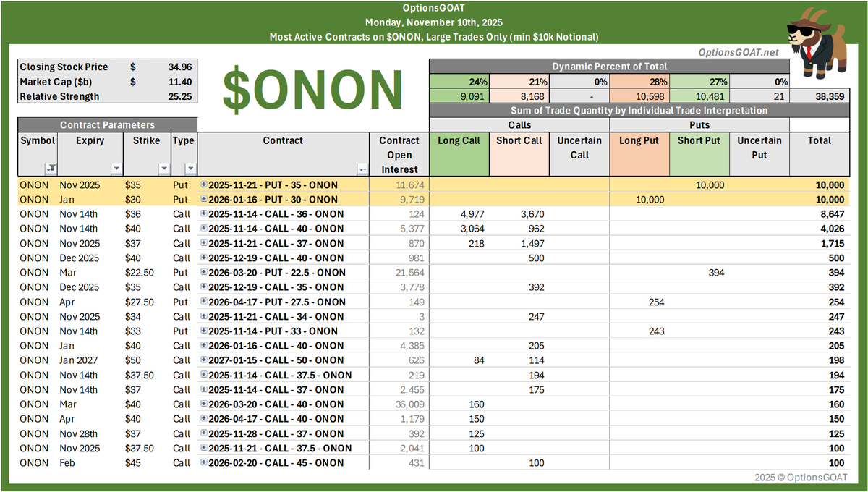Click the Market Cap value 11.40
Viewport: 868px width, 492px height.
(179, 82)
